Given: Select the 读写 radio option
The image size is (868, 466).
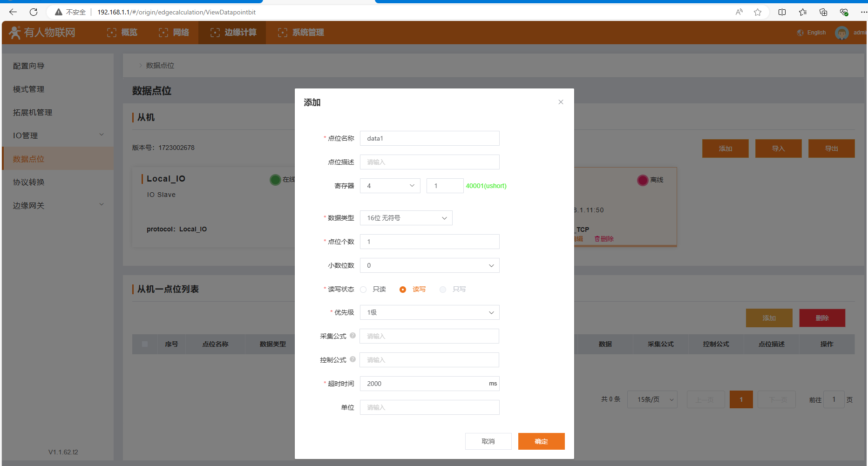Looking at the screenshot, I should point(403,290).
